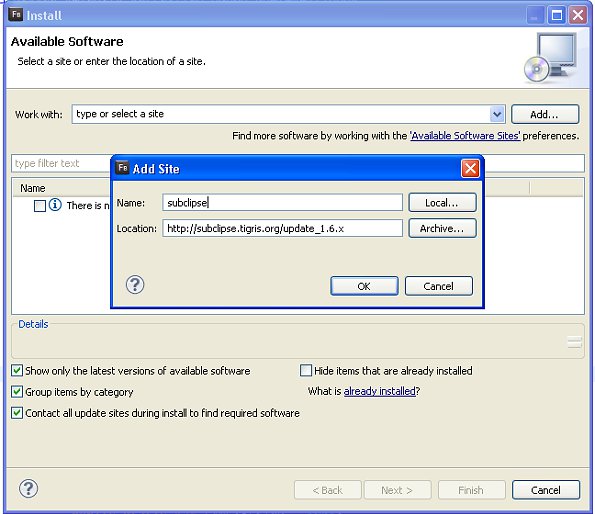Open the 'already installed' link

point(379,391)
